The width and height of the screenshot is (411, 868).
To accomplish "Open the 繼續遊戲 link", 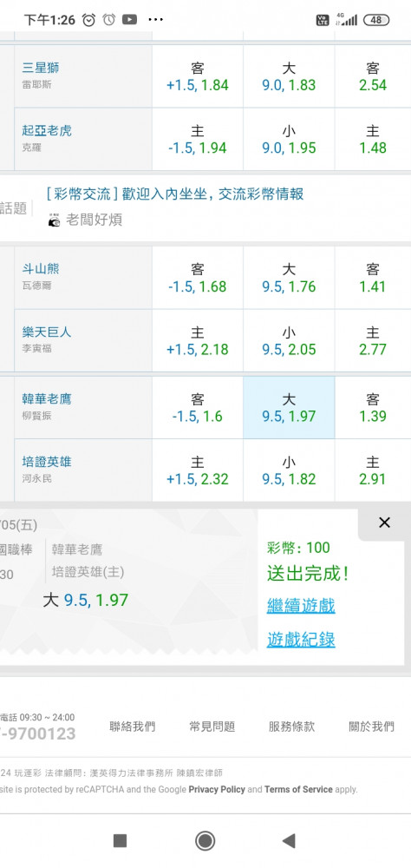I will [301, 605].
